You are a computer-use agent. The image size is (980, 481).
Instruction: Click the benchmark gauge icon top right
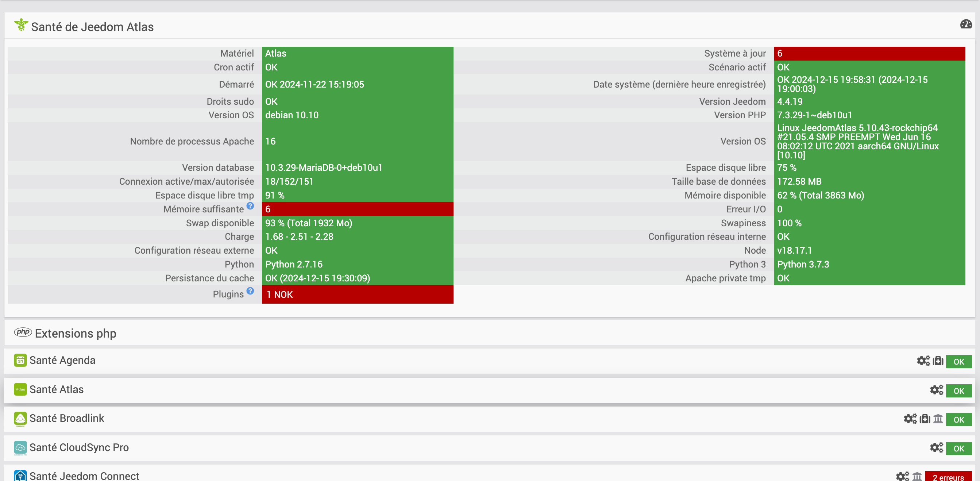(x=965, y=24)
